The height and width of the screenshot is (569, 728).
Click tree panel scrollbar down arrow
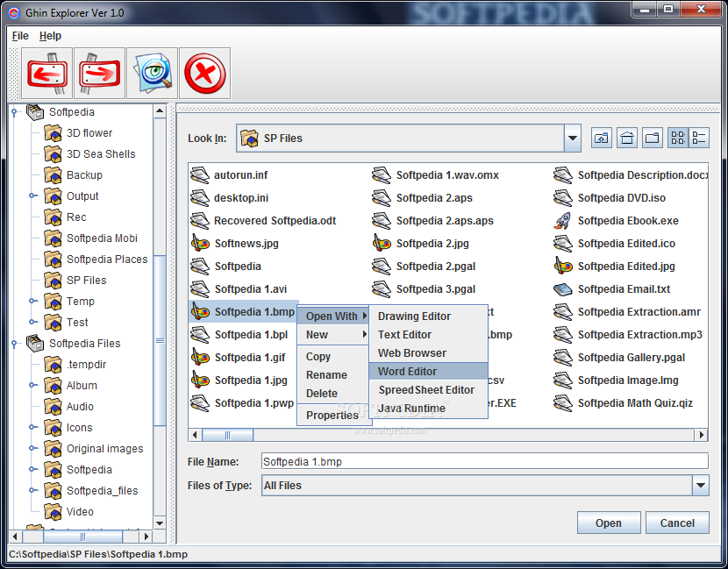click(x=160, y=523)
